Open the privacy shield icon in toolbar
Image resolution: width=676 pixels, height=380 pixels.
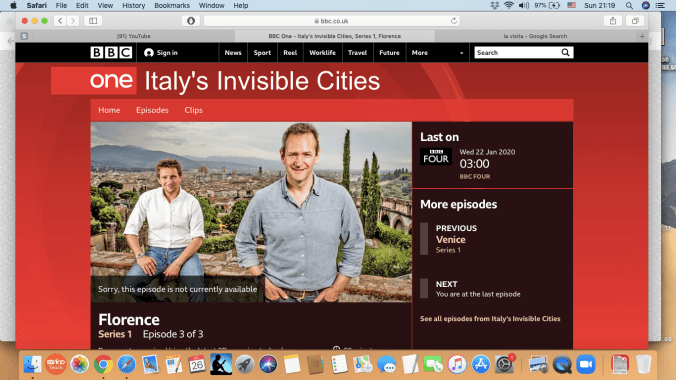click(191, 21)
